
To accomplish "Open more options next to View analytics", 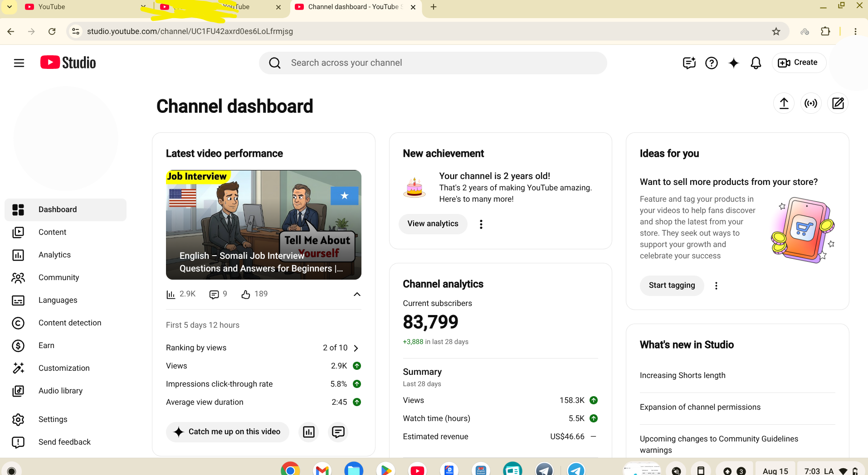I will [481, 224].
